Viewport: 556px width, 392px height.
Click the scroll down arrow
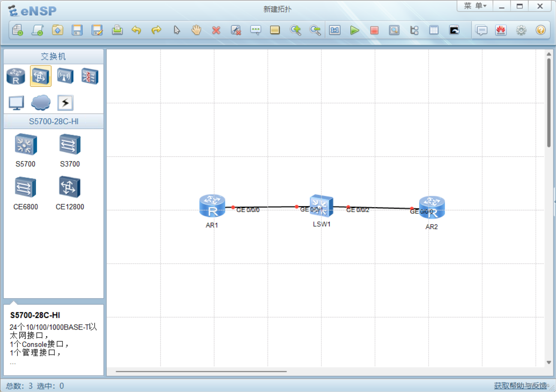point(549,362)
